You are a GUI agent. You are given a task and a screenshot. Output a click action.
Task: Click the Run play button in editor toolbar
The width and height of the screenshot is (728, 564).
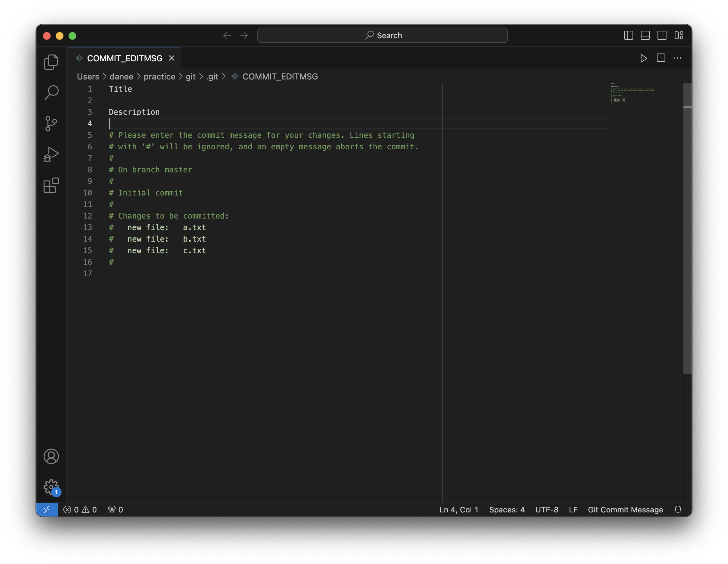(x=644, y=58)
